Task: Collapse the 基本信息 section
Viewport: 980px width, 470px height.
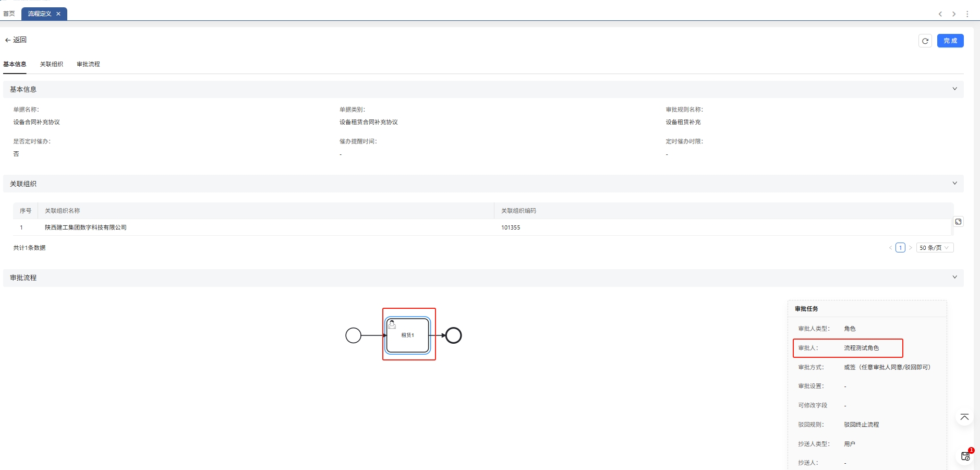Action: (954, 89)
